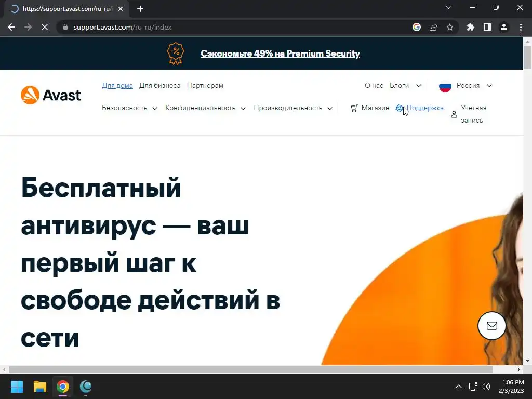Toggle Chrome side panel icon

point(487,27)
